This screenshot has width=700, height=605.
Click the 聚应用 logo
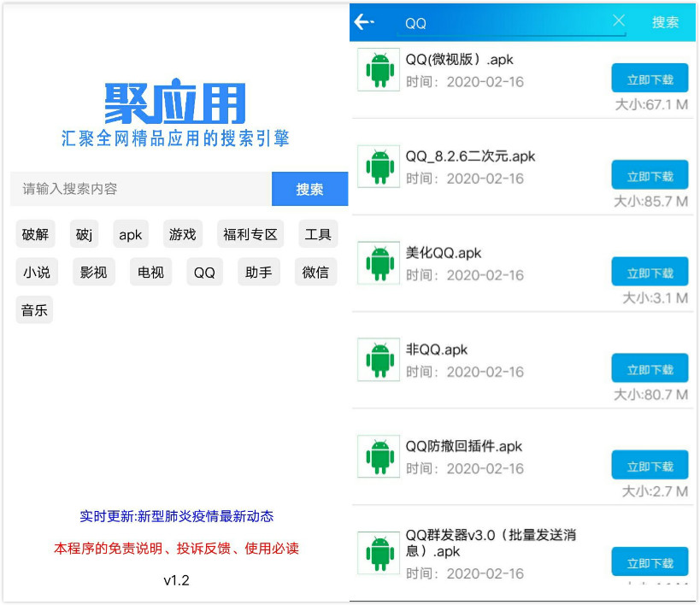(x=175, y=102)
